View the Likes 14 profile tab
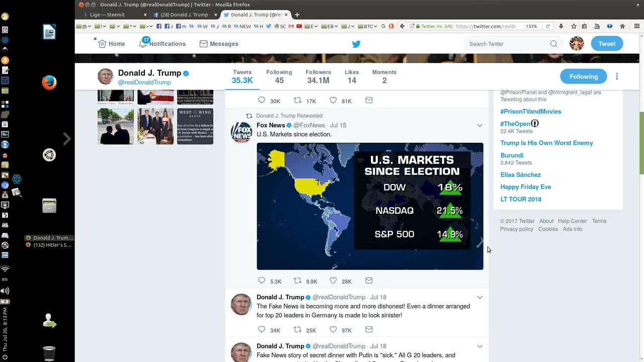The image size is (644, 362). tap(352, 76)
